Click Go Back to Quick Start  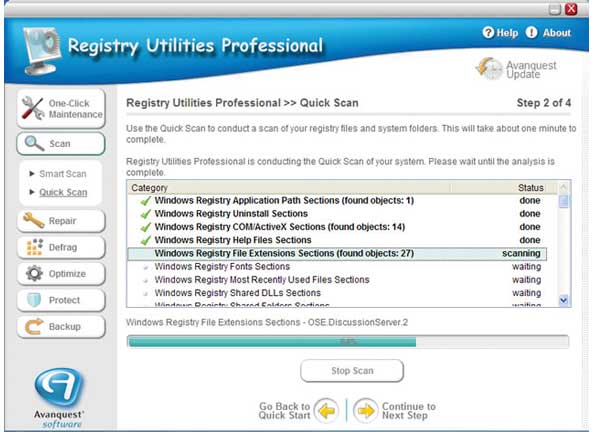pos(284,411)
